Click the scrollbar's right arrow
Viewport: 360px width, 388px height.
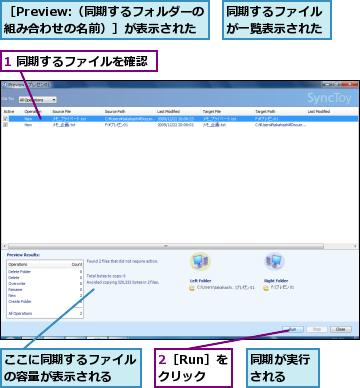pos(355,246)
